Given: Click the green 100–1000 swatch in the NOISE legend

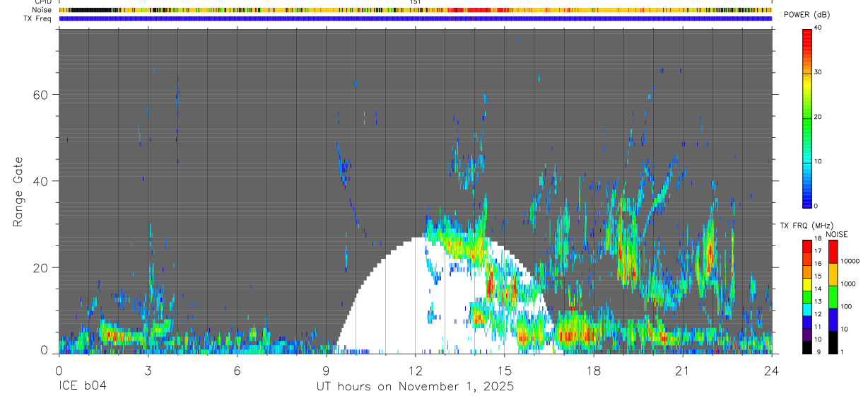Looking at the screenshot, I should (x=833, y=297).
